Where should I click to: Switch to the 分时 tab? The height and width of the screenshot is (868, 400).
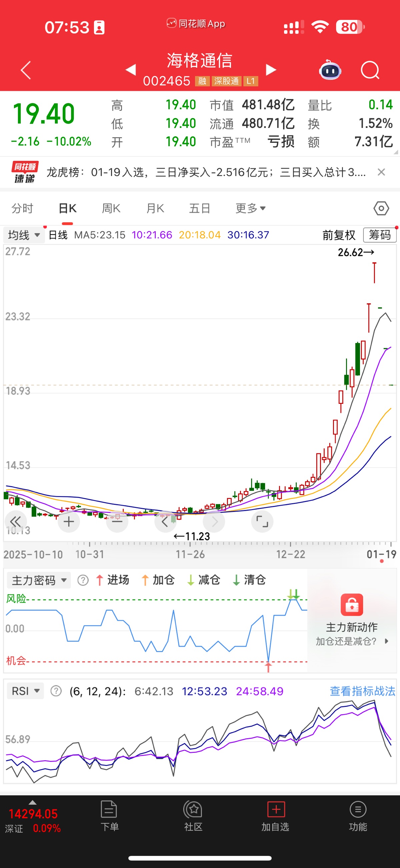coord(22,208)
